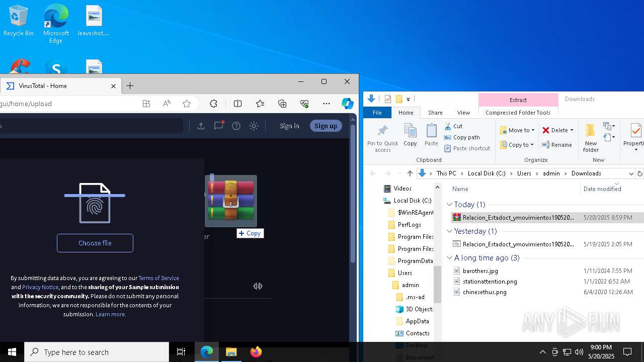Switch to the View ribbon tab
The image size is (644, 362).
tap(463, 113)
